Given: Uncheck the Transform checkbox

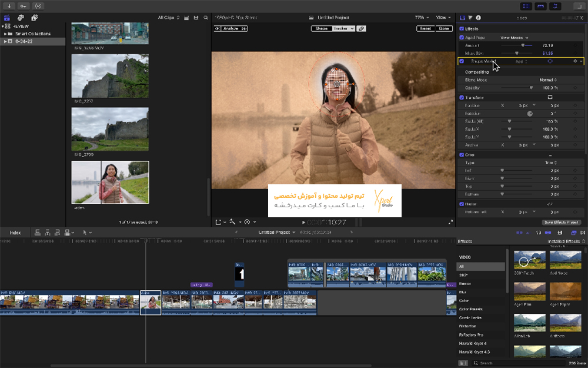Looking at the screenshot, I should [462, 98].
